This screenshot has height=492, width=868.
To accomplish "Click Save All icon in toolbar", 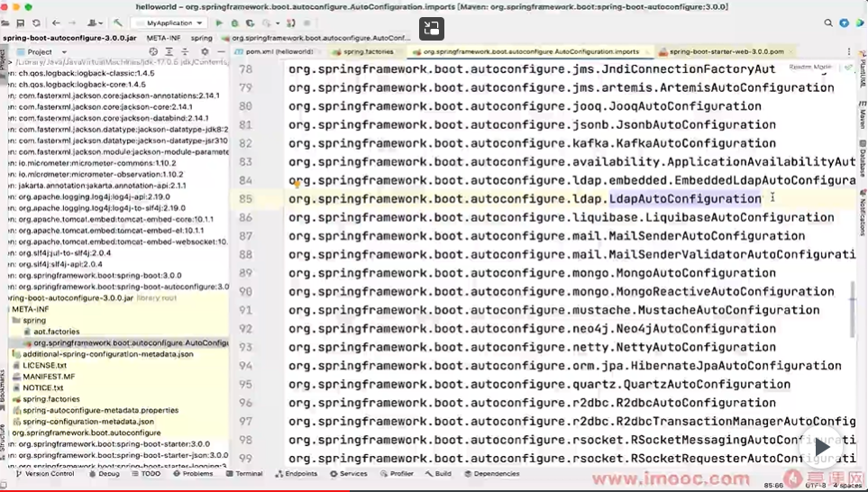I will [22, 23].
